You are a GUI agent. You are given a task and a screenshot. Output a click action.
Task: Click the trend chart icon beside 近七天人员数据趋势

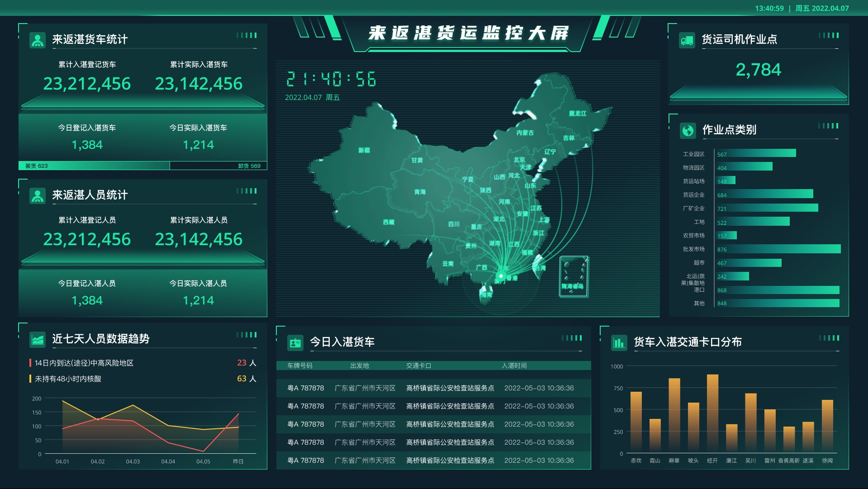(x=38, y=339)
